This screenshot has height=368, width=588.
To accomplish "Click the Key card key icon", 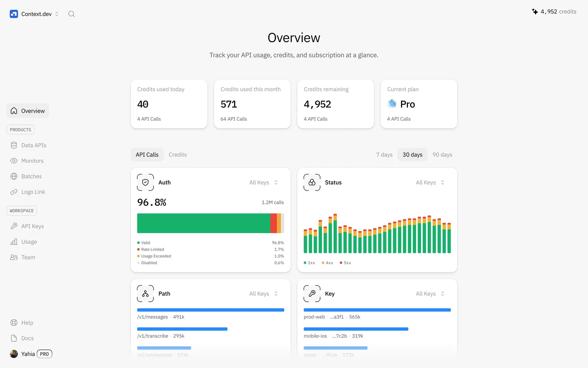I will [312, 294].
